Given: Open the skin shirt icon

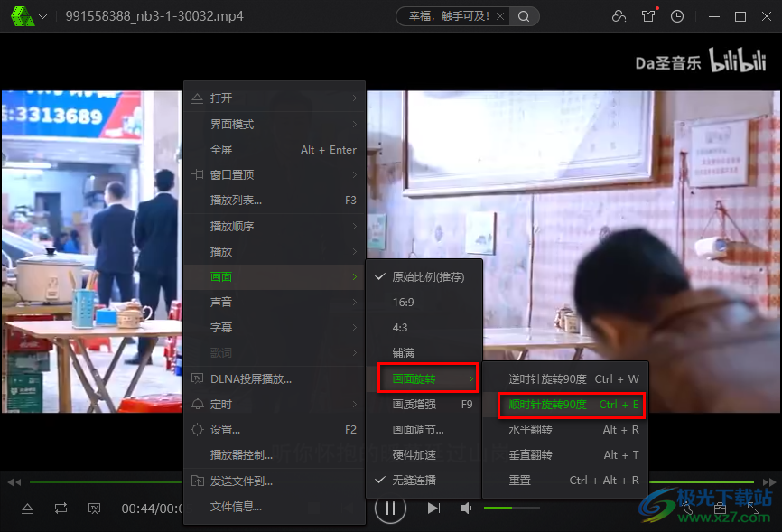Looking at the screenshot, I should click(x=648, y=16).
